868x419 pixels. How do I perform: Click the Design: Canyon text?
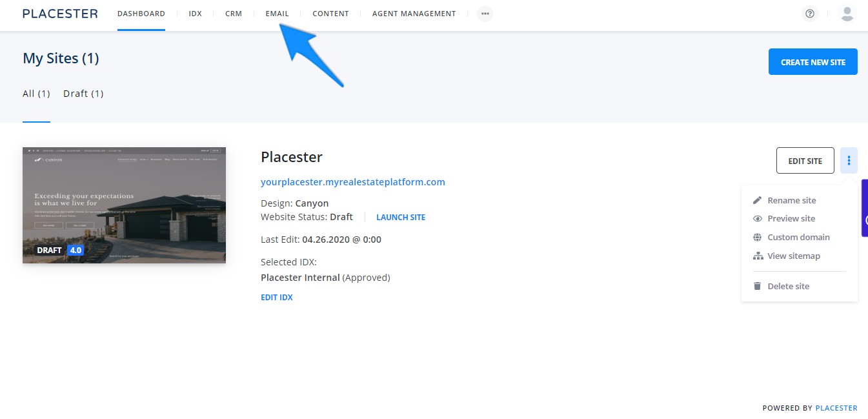(x=295, y=203)
